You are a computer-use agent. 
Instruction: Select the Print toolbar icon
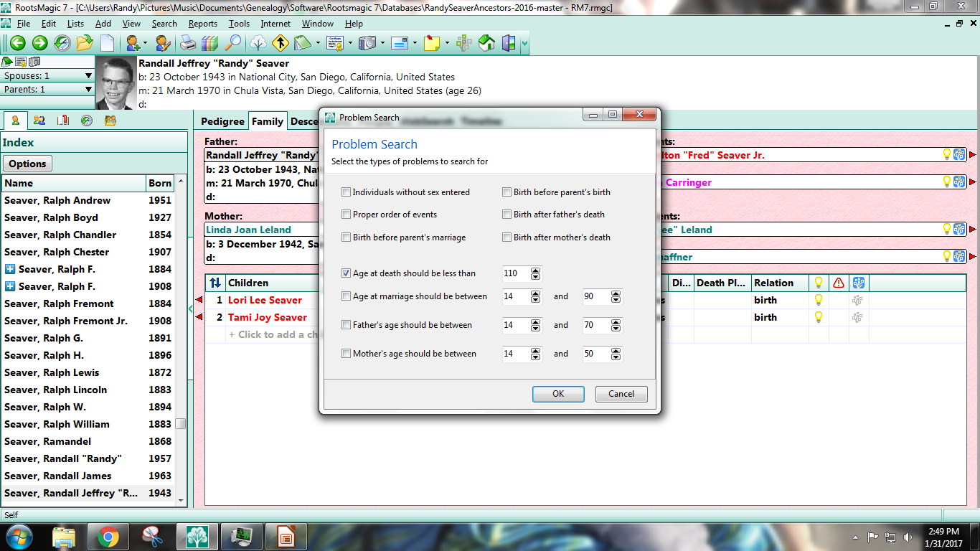[187, 43]
